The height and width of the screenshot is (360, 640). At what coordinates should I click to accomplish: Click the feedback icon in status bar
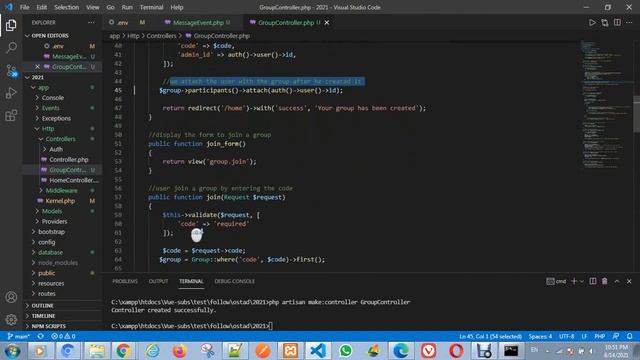[x=616, y=336]
